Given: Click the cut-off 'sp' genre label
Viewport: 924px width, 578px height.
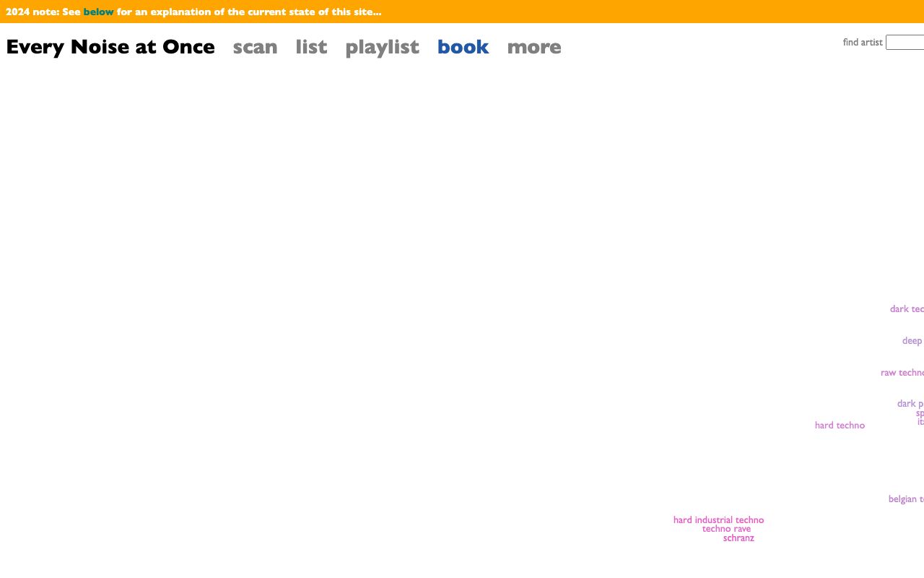Looking at the screenshot, I should click(x=920, y=413).
